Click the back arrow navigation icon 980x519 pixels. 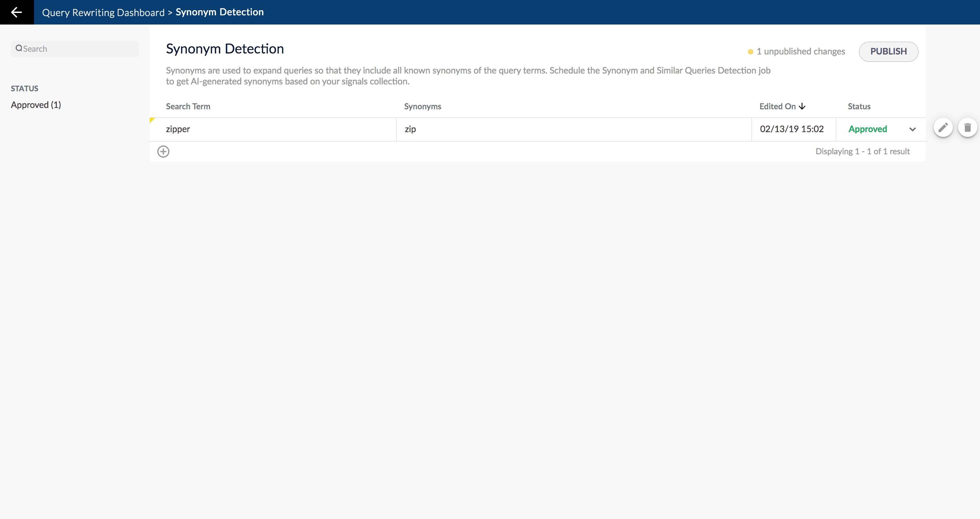pyautogui.click(x=17, y=12)
